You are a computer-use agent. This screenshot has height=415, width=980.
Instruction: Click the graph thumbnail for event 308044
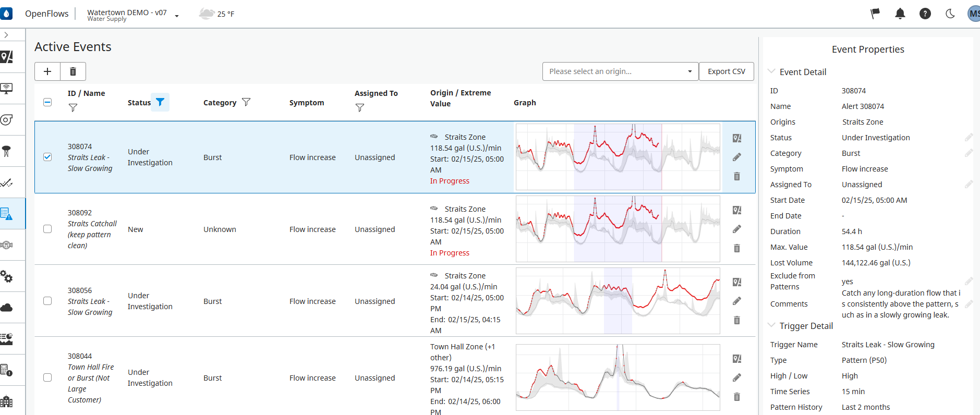tap(618, 377)
